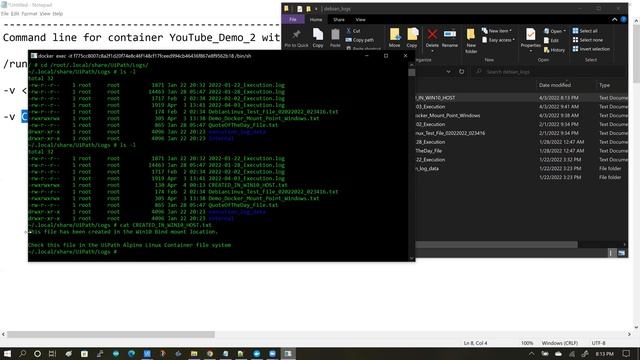This screenshot has height=360, width=640.
Task: Click the New folder icon
Action: coord(471,34)
